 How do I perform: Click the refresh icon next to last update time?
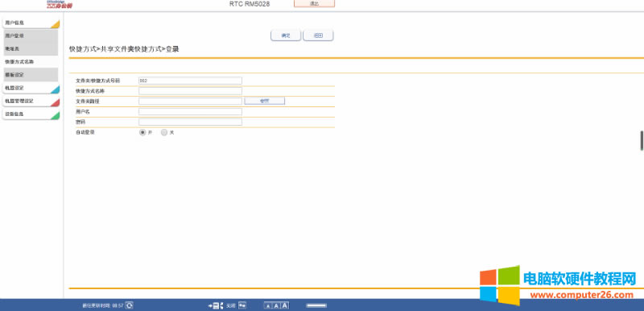click(129, 305)
